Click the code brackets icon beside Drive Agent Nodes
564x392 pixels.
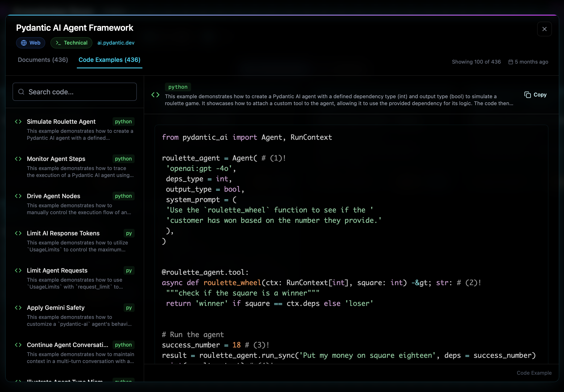(x=18, y=196)
